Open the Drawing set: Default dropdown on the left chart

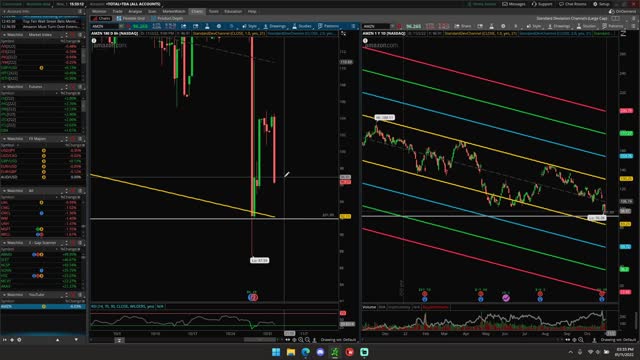pyautogui.click(x=338, y=340)
